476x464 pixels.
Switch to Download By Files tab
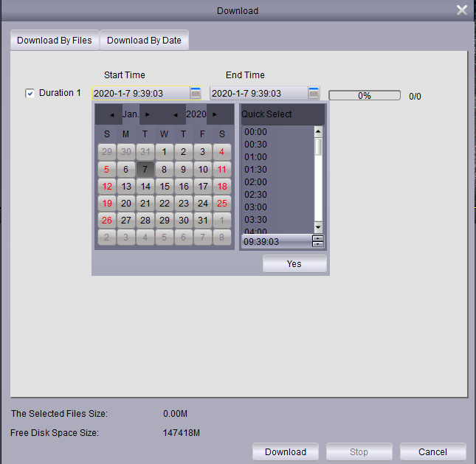click(55, 40)
